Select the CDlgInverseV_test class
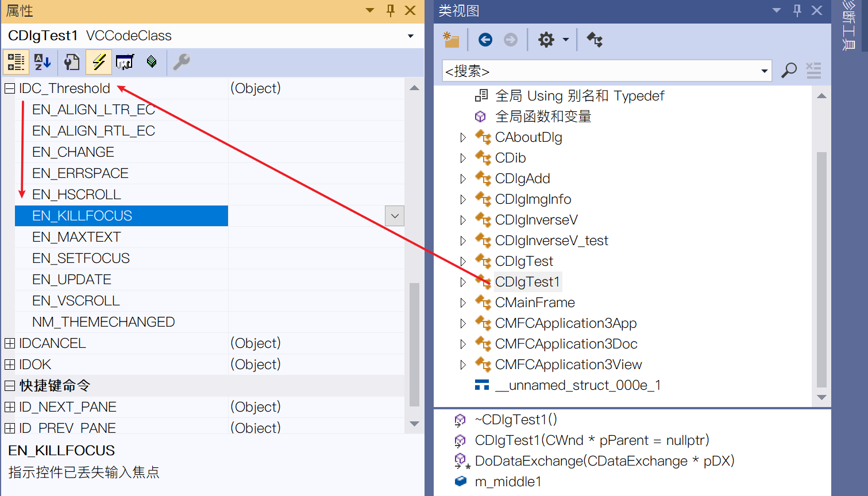The width and height of the screenshot is (868, 496). [x=551, y=241]
